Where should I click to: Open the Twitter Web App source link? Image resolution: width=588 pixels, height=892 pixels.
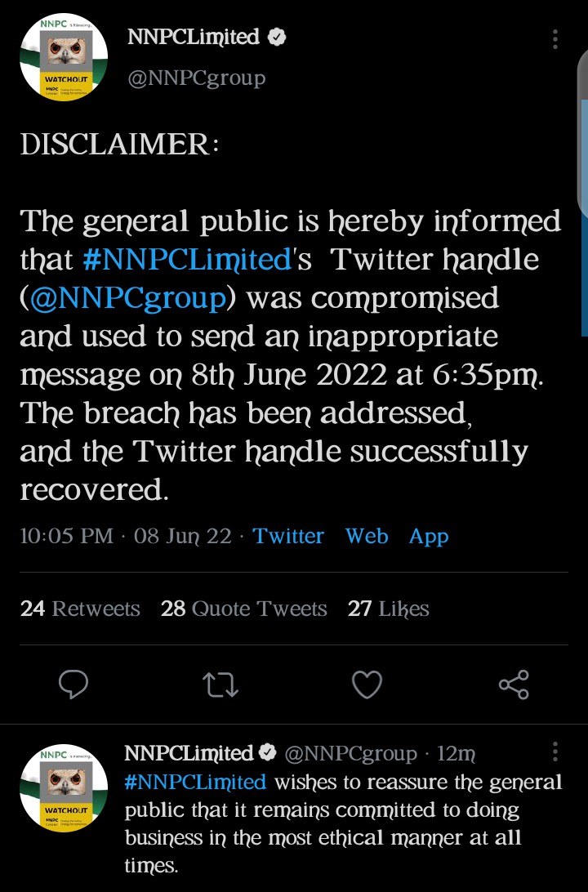pyautogui.click(x=350, y=536)
